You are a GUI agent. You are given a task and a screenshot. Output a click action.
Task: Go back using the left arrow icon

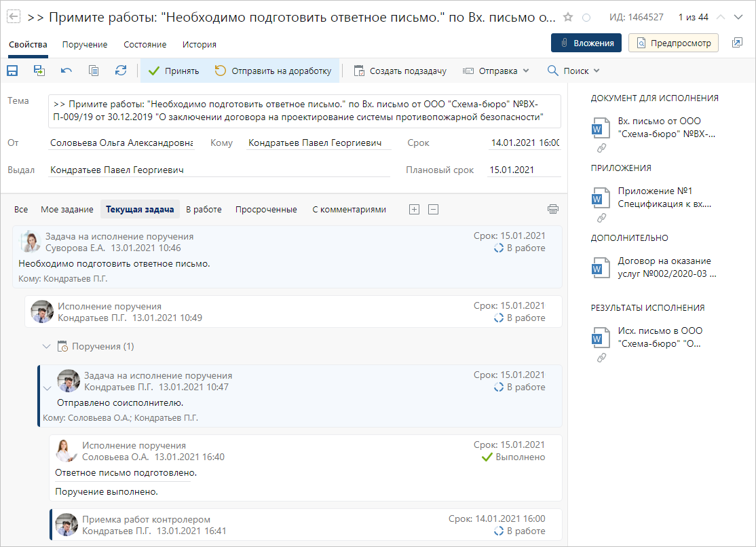13,17
